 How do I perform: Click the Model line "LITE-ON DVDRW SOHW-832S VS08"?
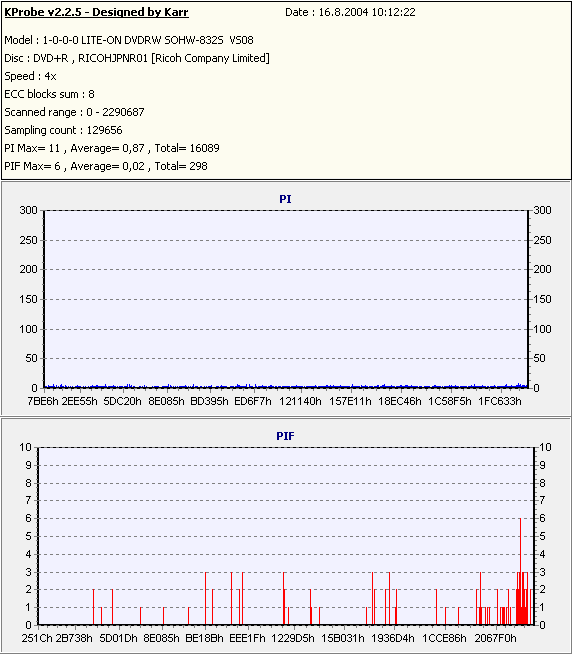click(x=167, y=40)
